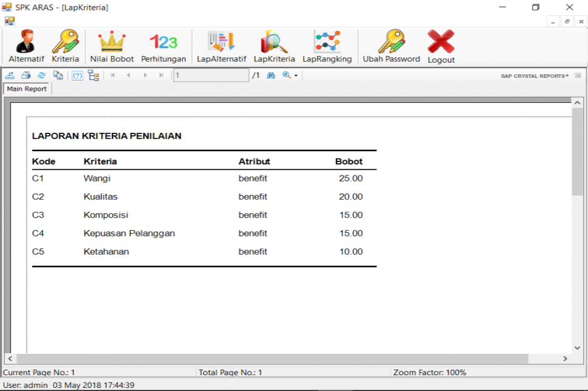
Task: Open Nilai Bobot crown icon
Action: tap(112, 47)
